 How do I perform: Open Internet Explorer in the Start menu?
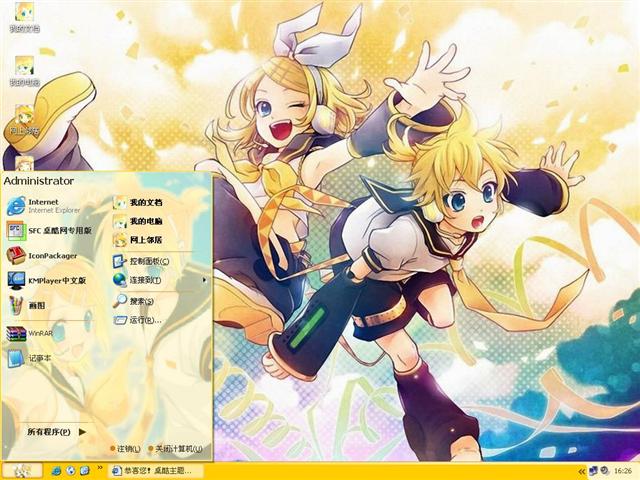pos(45,206)
